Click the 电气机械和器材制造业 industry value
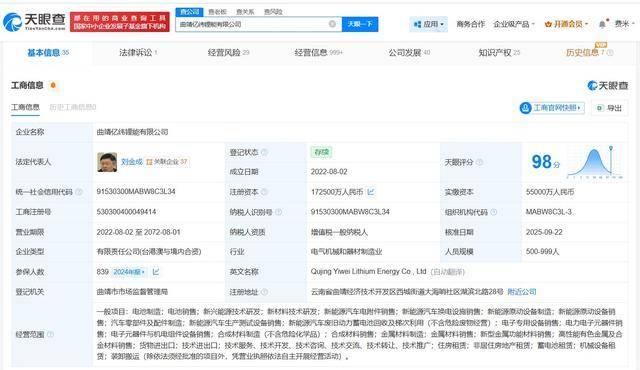 point(346,252)
